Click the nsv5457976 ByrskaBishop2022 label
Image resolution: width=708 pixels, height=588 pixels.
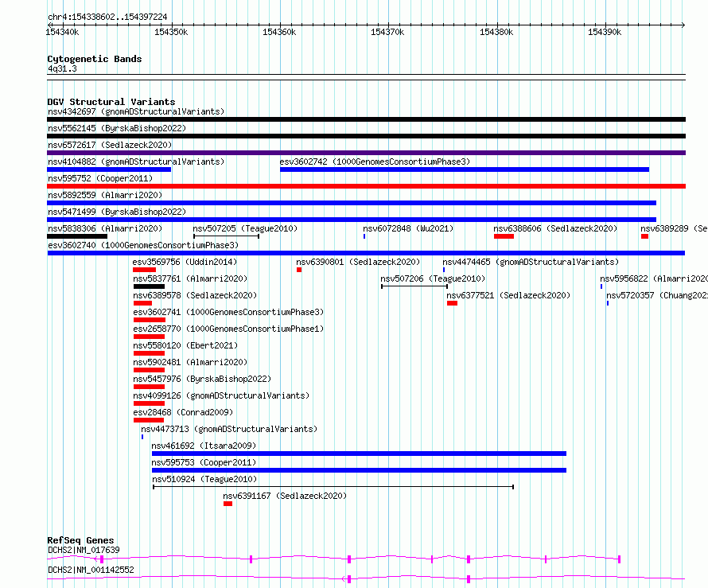202,379
